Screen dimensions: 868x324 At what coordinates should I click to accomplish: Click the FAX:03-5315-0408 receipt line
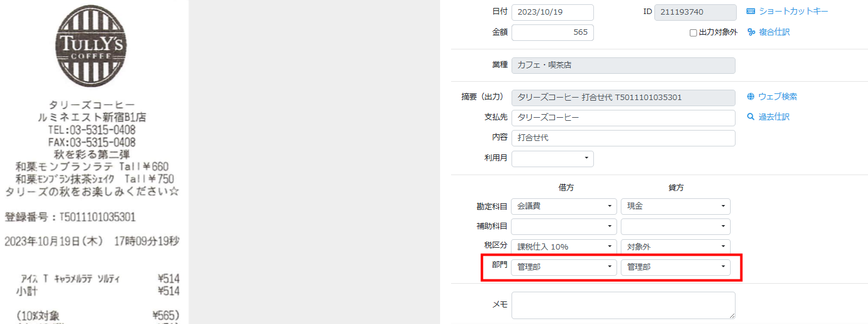92,142
